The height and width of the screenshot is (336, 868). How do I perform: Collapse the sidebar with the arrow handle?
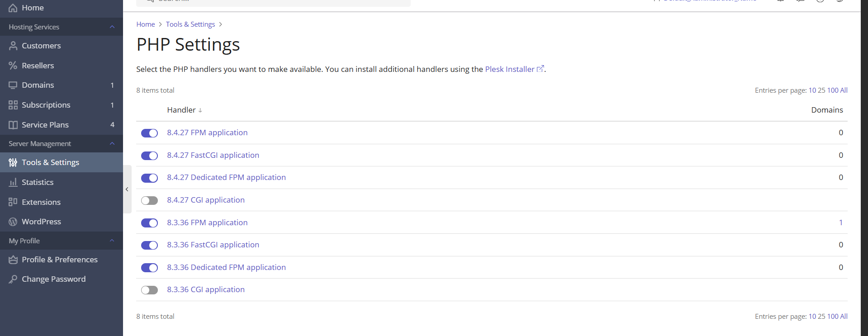[127, 189]
